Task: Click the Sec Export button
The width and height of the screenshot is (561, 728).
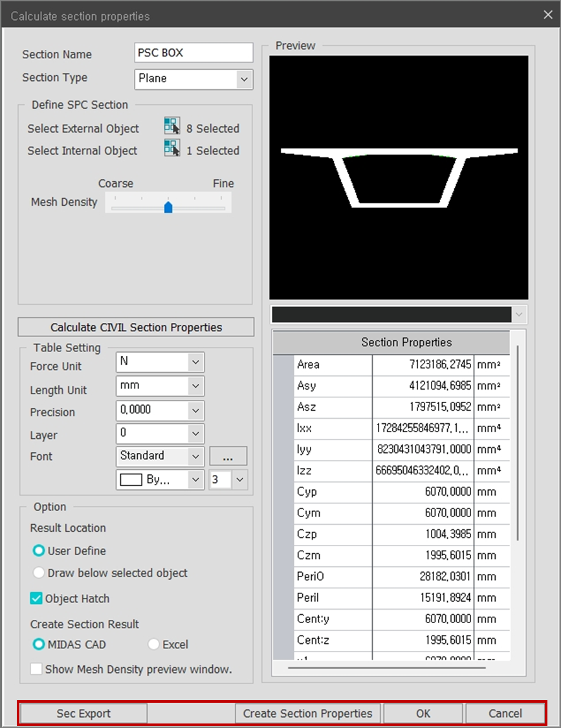Action: pyautogui.click(x=83, y=713)
